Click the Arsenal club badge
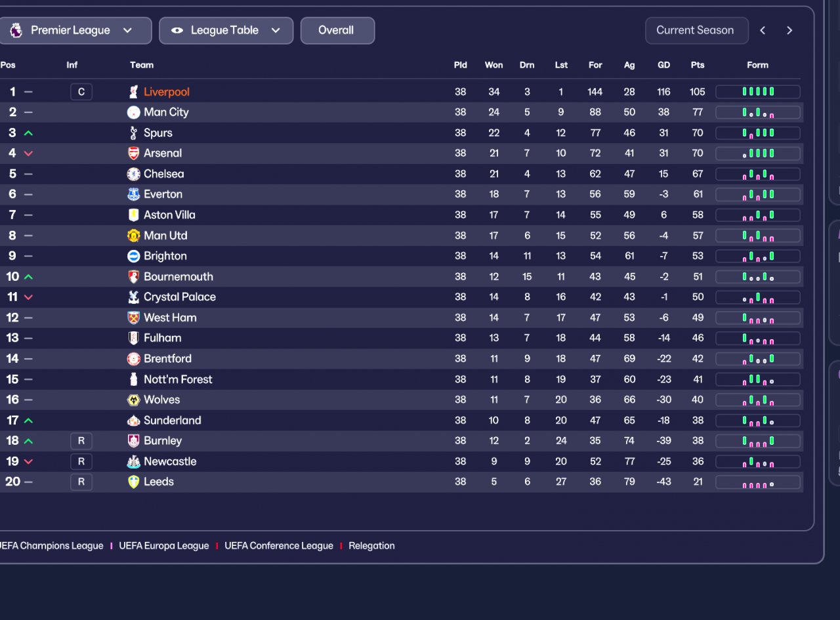This screenshot has width=840, height=620. click(x=134, y=154)
